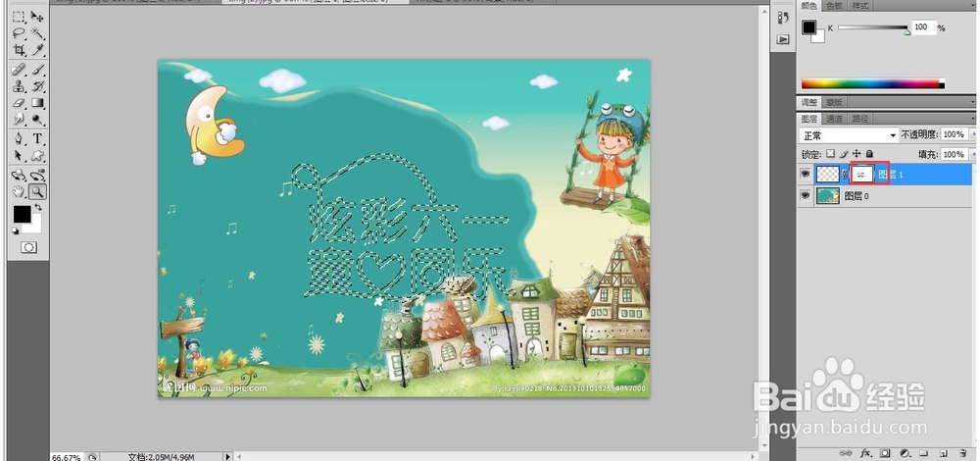Select the 3D Rotate tool
The width and height of the screenshot is (980, 461).
[x=20, y=175]
